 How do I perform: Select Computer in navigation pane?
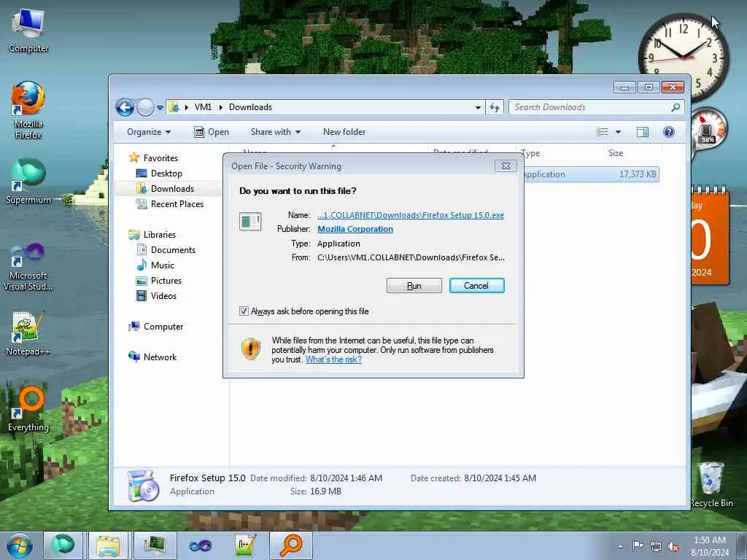tap(163, 327)
